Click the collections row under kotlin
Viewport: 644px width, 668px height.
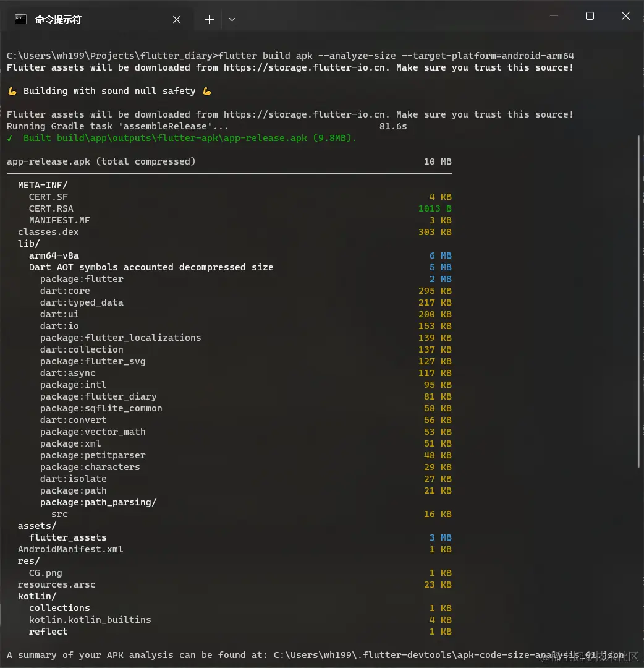pos(240,609)
